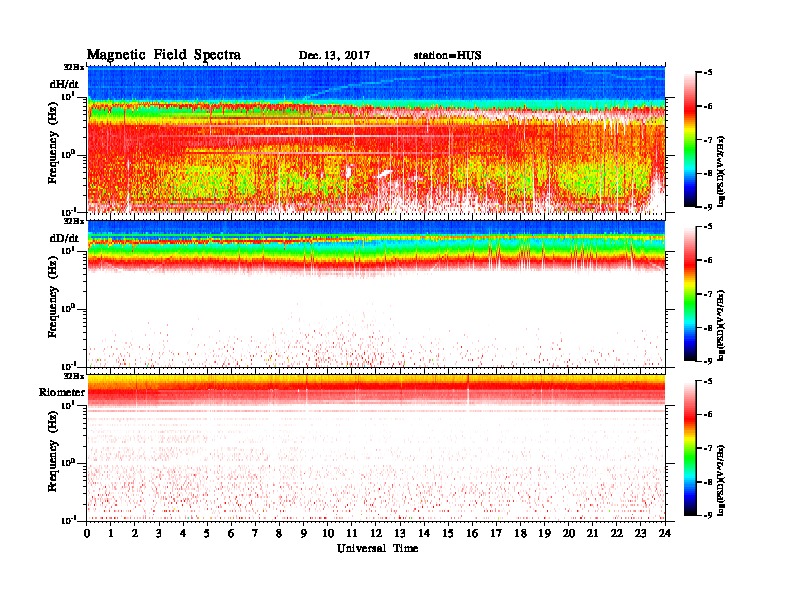Click the "-5" value on the dH/dt color bar
The image size is (792, 612).
click(x=708, y=73)
